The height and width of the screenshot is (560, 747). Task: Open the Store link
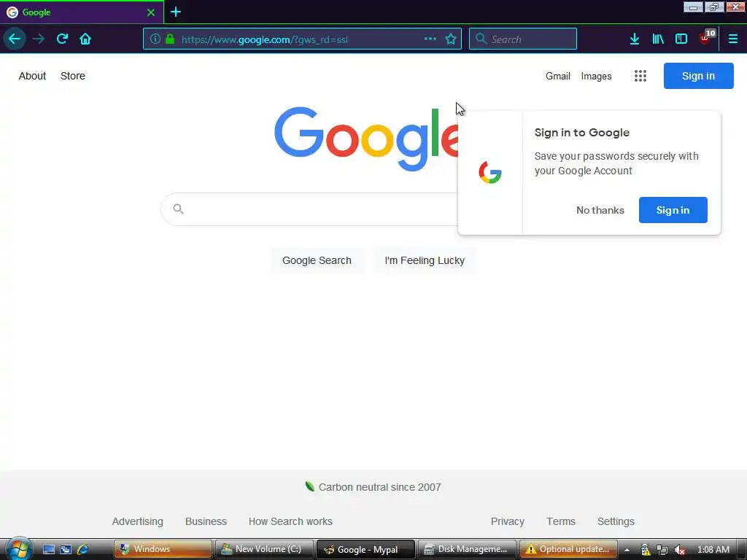73,76
